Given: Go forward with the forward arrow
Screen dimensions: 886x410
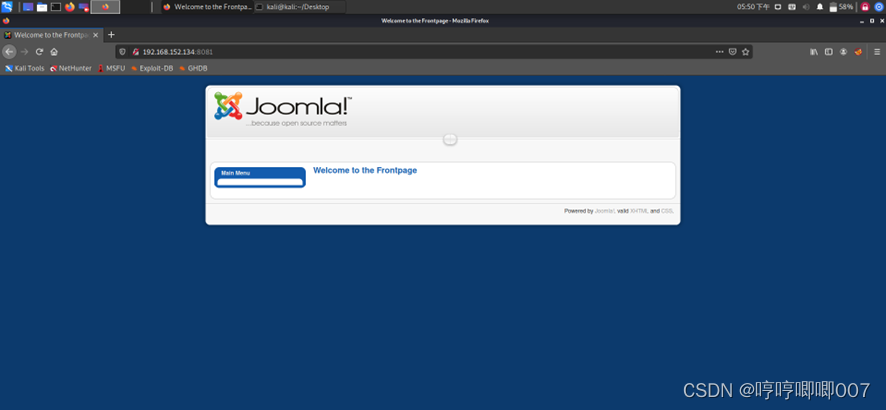Looking at the screenshot, I should [x=24, y=51].
